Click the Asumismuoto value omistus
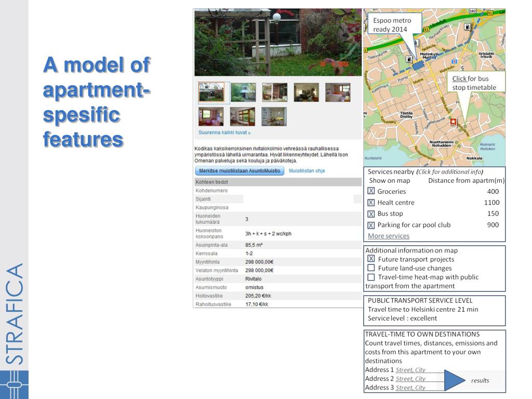This screenshot has width=532, height=399. 255,287
